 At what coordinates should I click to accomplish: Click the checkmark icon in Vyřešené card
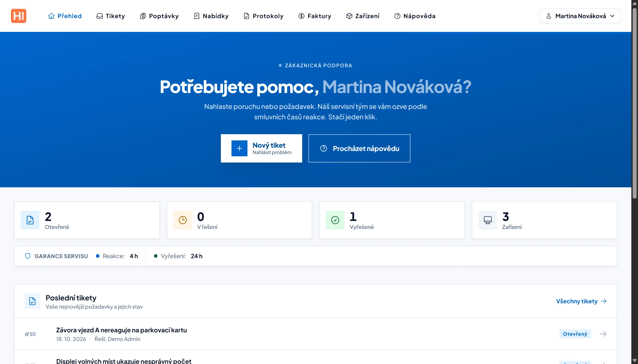(x=335, y=220)
